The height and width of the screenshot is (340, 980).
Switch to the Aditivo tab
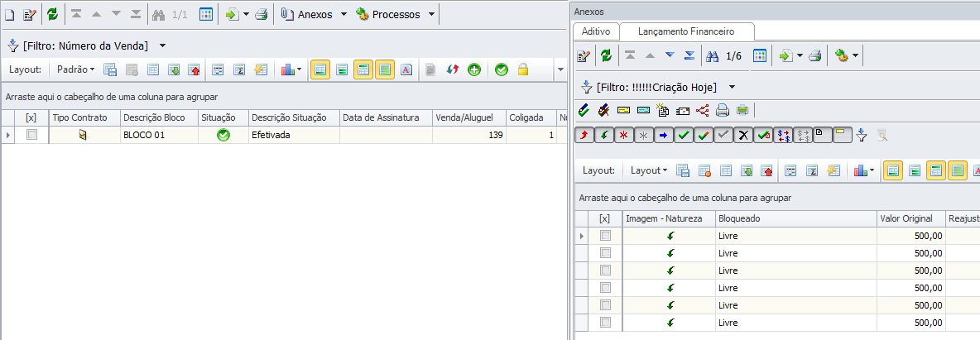click(596, 31)
